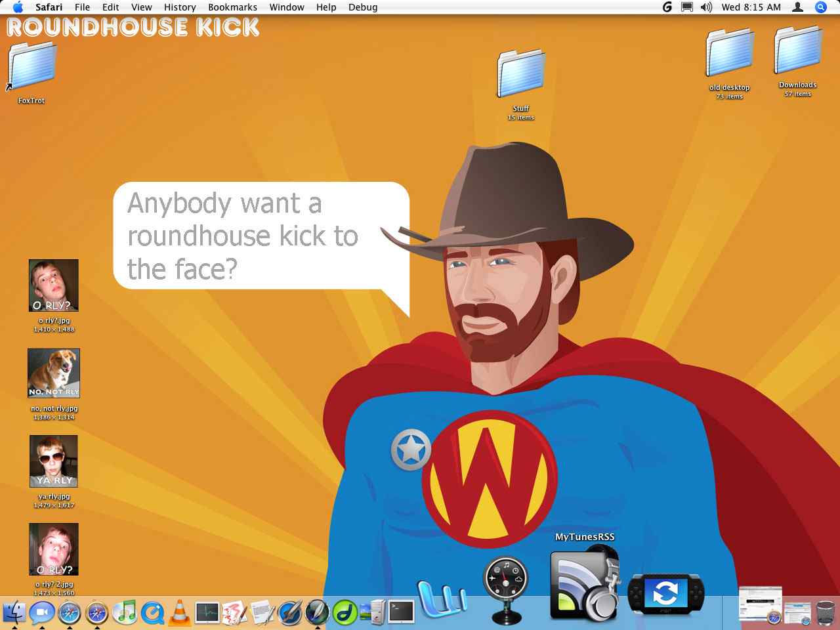The width and height of the screenshot is (840, 630).
Task: Open the Safari application menu
Action: pos(49,7)
